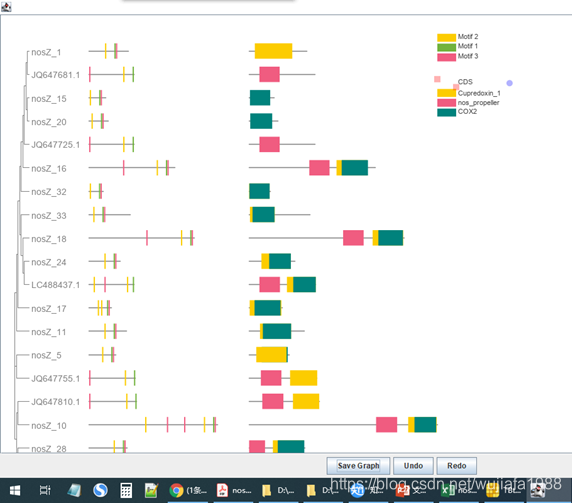Viewport: 572px width, 503px height.
Task: Click the blue dot beside the CDS legend
Action: (x=510, y=83)
